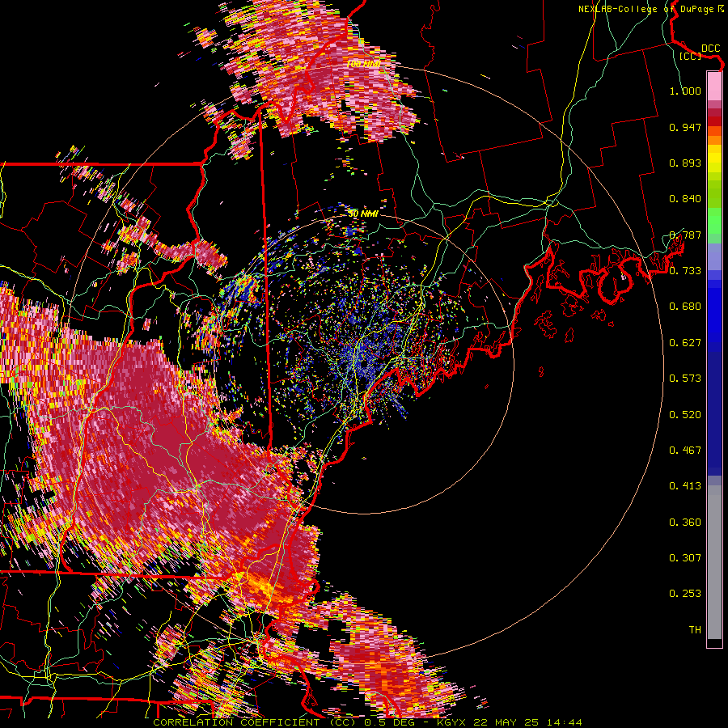Click the 50 NMI range ring label
728x728 pixels.
tap(363, 214)
